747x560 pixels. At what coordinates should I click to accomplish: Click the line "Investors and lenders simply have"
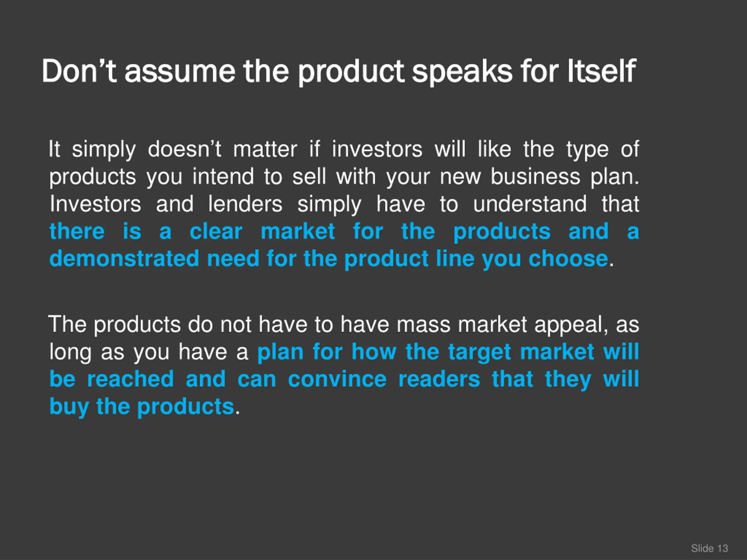236,204
